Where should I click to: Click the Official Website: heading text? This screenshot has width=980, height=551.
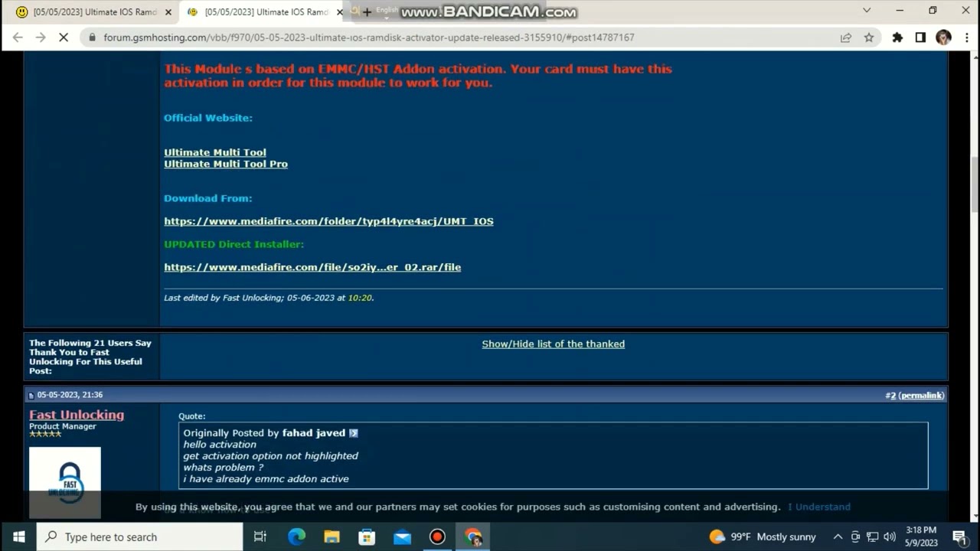click(x=208, y=118)
